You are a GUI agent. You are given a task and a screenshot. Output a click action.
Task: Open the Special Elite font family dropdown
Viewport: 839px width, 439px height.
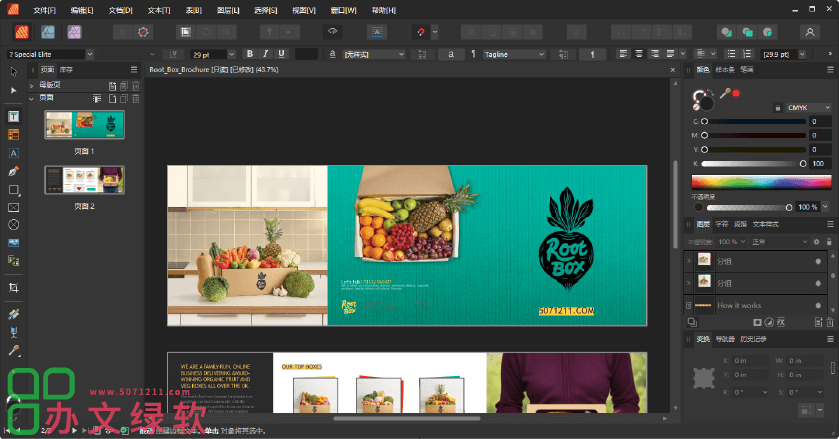[x=89, y=54]
